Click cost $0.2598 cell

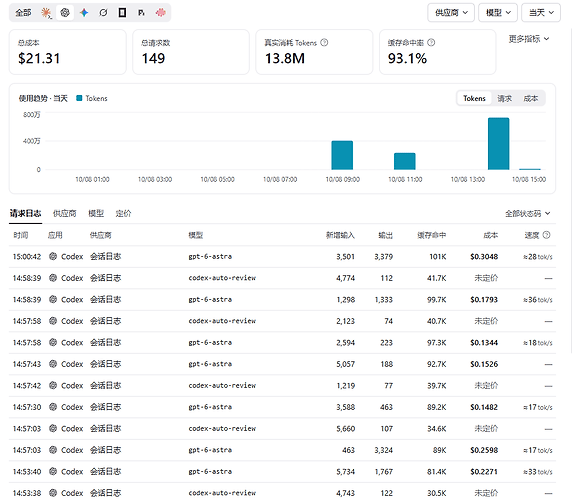pyautogui.click(x=484, y=450)
